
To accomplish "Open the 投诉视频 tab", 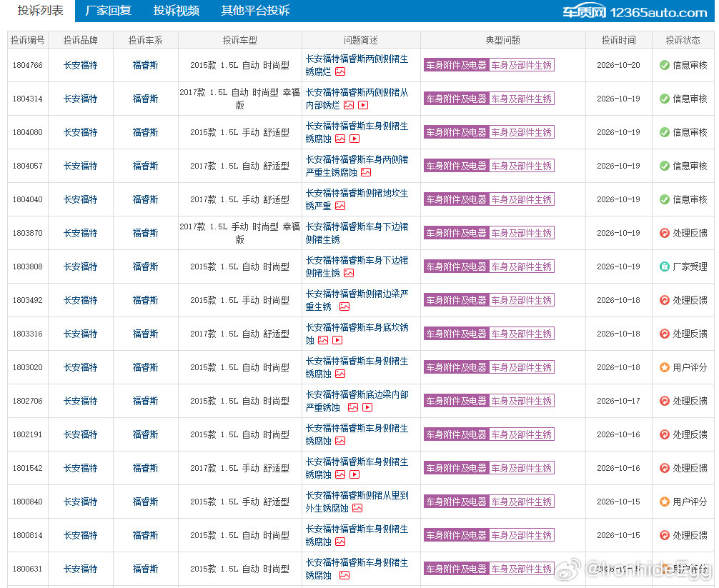I will [x=176, y=11].
